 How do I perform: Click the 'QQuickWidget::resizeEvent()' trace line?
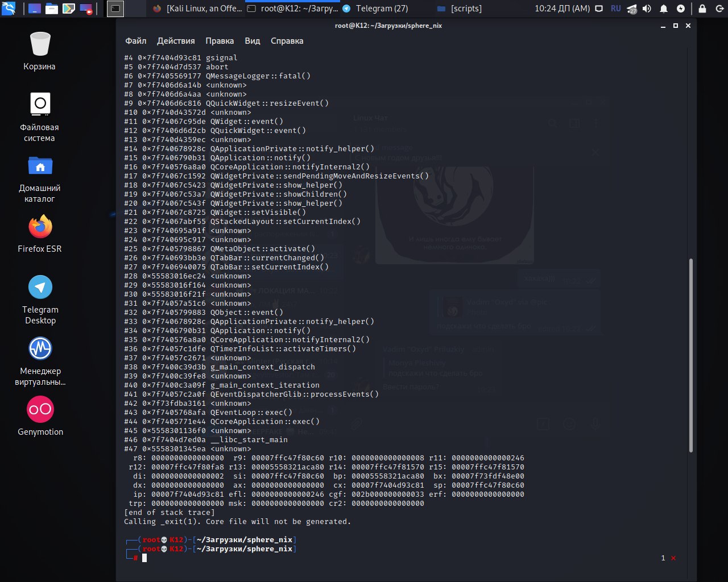click(x=226, y=103)
